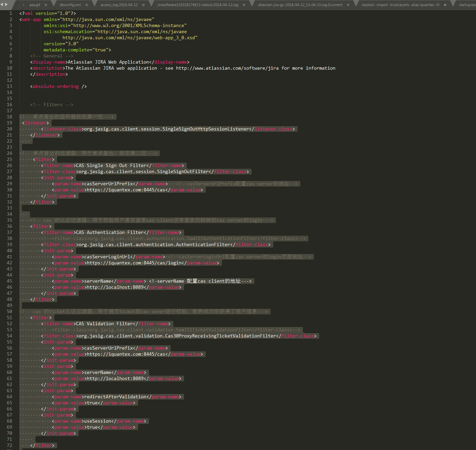Screen dimensions: 476x450
Task: Click line number 18 in the gutter
Action: (x=9, y=117)
